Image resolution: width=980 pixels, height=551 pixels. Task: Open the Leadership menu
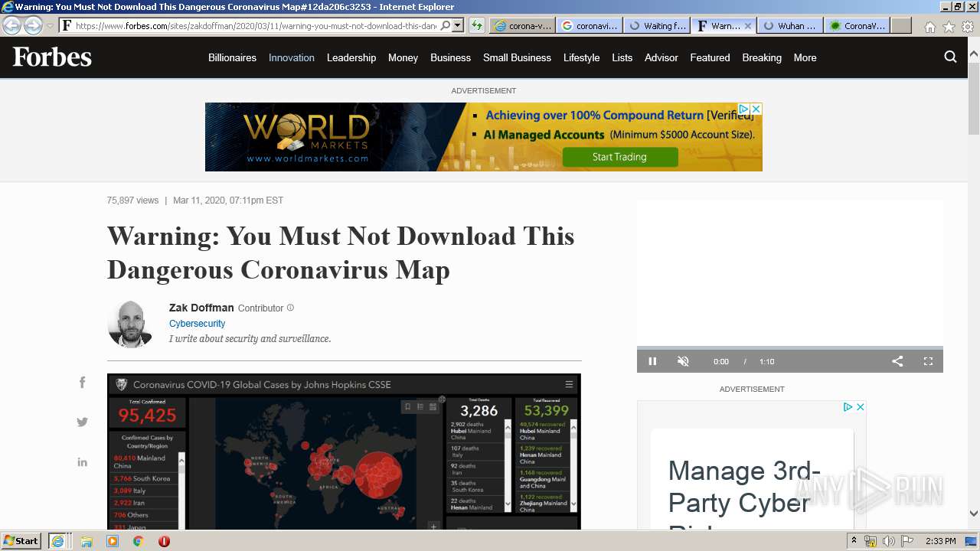click(x=351, y=57)
